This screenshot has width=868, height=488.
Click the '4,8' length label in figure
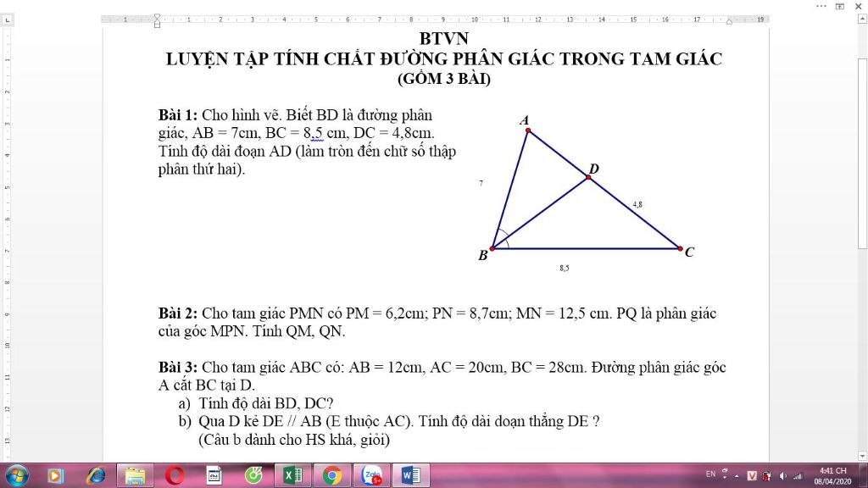(637, 205)
